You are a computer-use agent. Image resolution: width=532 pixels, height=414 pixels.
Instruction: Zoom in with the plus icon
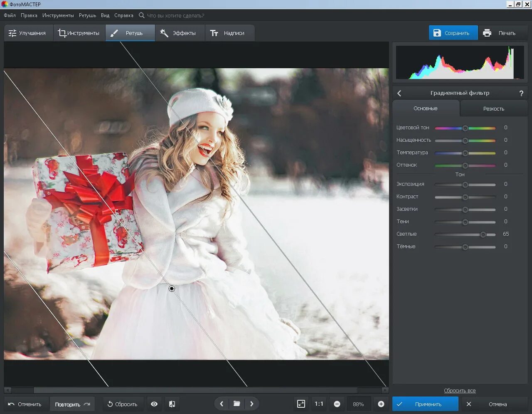(x=381, y=404)
